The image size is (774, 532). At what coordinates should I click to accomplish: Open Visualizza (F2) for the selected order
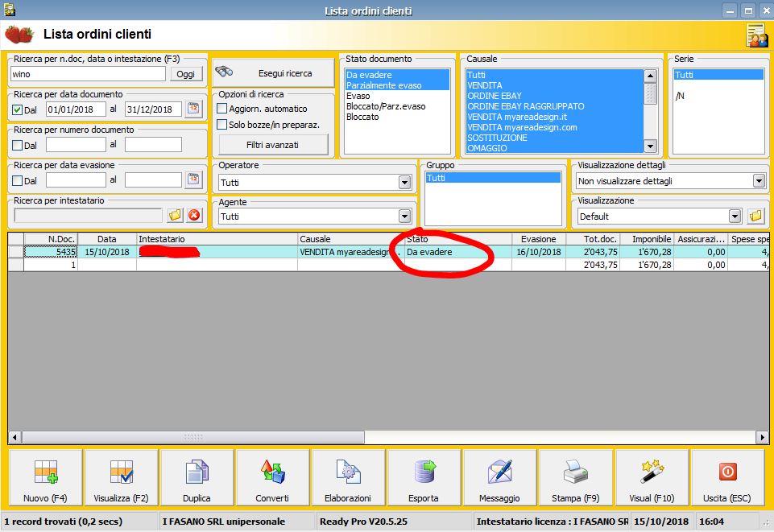point(121,477)
